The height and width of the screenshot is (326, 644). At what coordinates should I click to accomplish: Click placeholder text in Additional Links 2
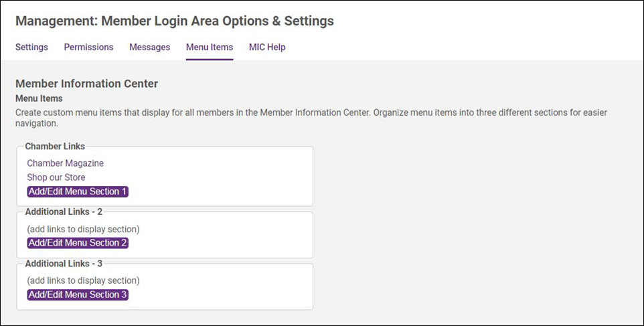pos(83,229)
